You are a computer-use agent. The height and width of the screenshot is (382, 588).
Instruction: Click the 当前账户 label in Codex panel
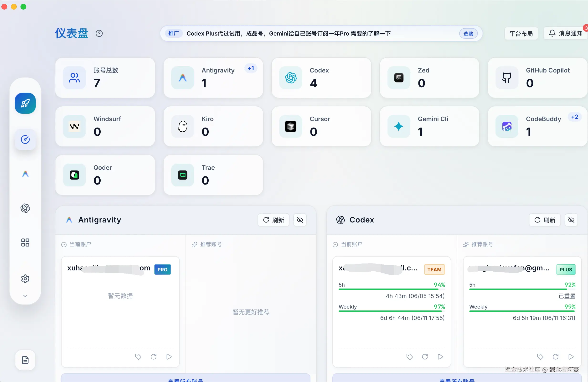pyautogui.click(x=351, y=244)
